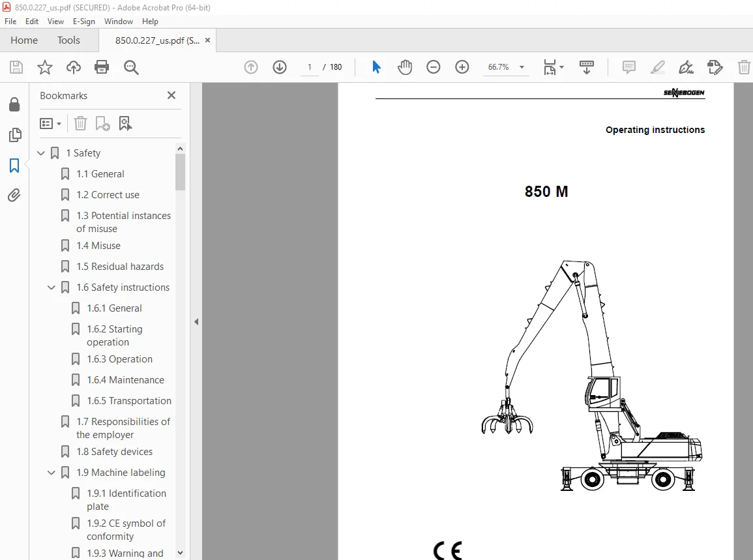Click the Save file icon
The image size is (753, 560).
tap(16, 67)
